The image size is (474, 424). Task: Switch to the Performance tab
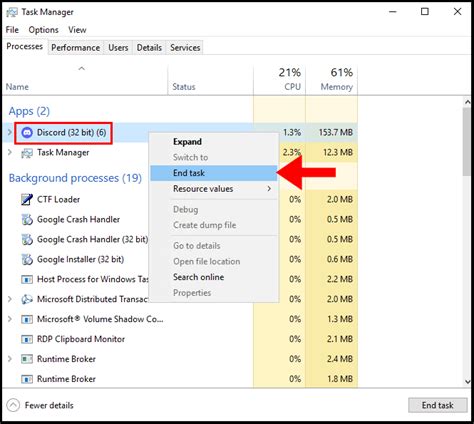pos(76,48)
